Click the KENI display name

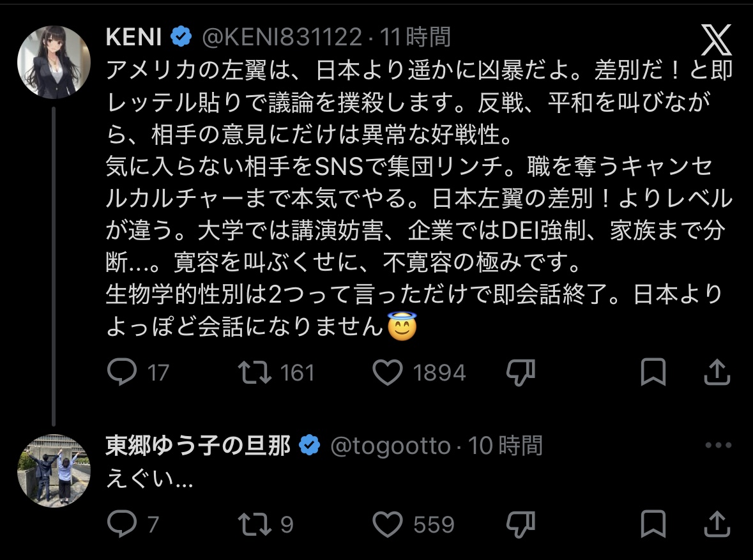(135, 38)
